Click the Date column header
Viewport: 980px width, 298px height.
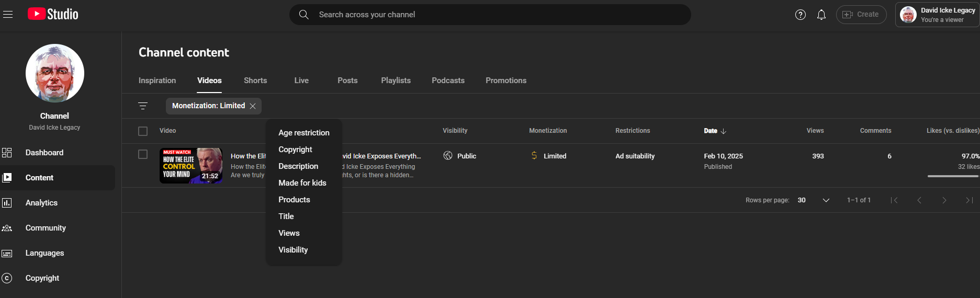coord(711,131)
